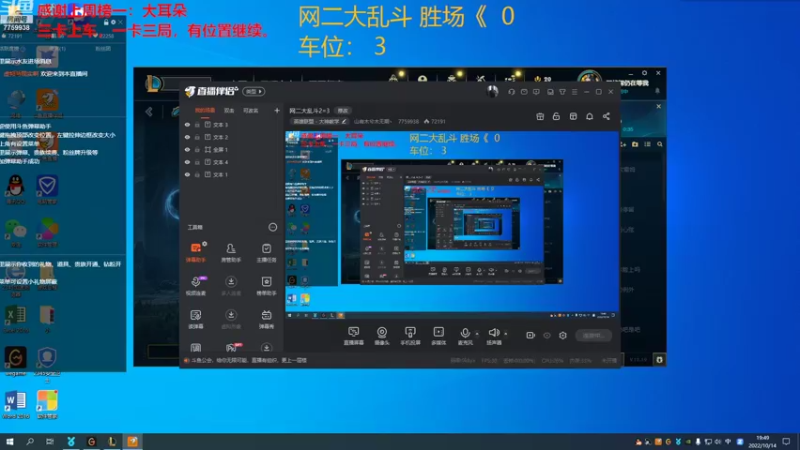Toggle the lock on 文本 2 layer
This screenshot has width=800, height=450.
(x=197, y=137)
